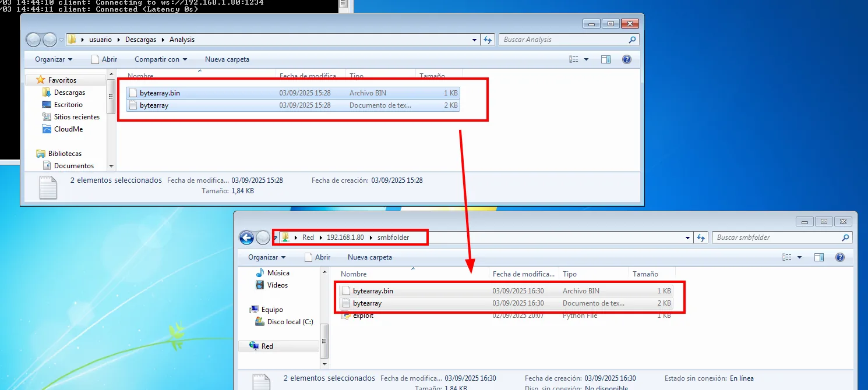Select bytearray text document in Analysis window
This screenshot has width=868, height=390.
point(292,105)
